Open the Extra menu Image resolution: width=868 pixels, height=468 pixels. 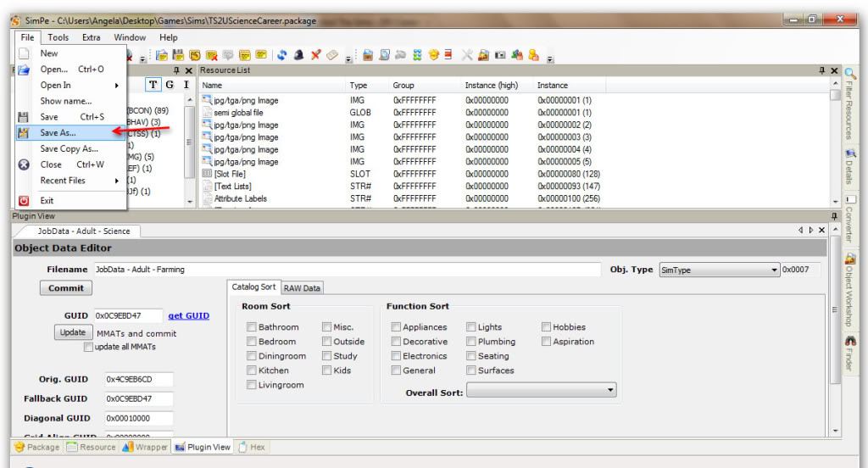coord(92,37)
